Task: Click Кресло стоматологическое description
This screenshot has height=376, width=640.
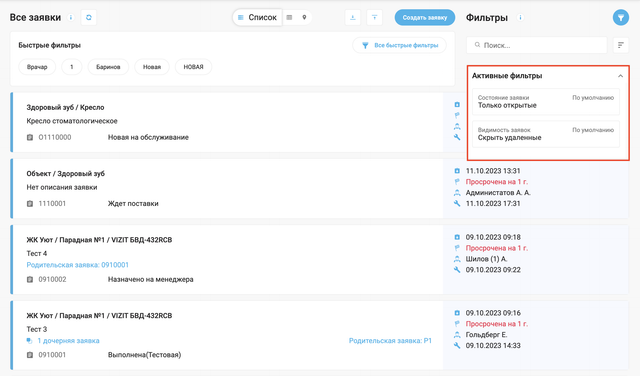Action: click(72, 121)
